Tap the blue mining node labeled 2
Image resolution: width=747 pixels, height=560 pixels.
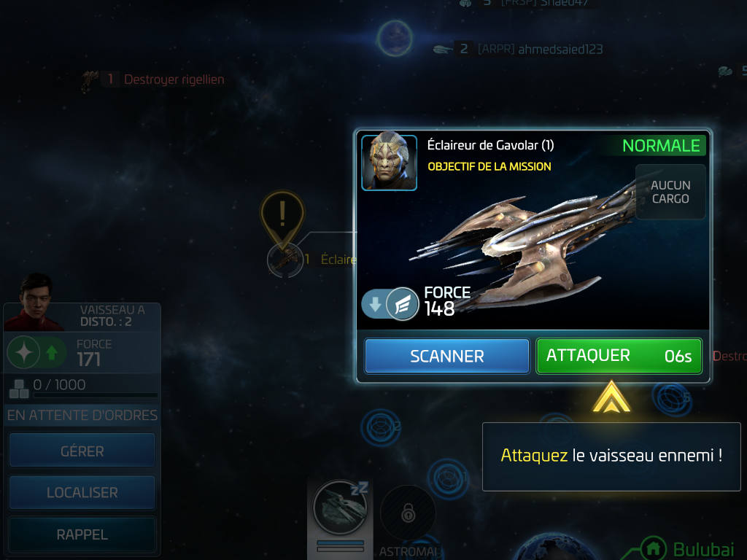[381, 427]
